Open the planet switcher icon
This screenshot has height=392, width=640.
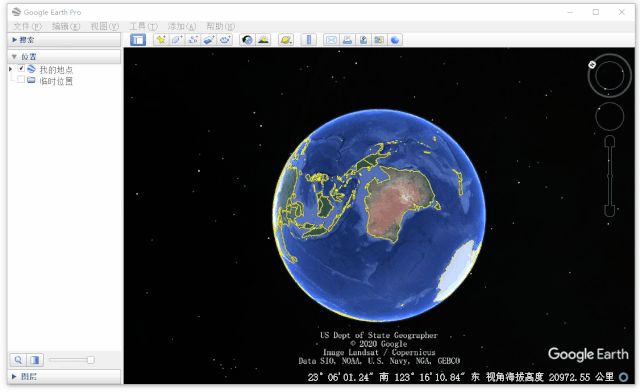tap(286, 40)
